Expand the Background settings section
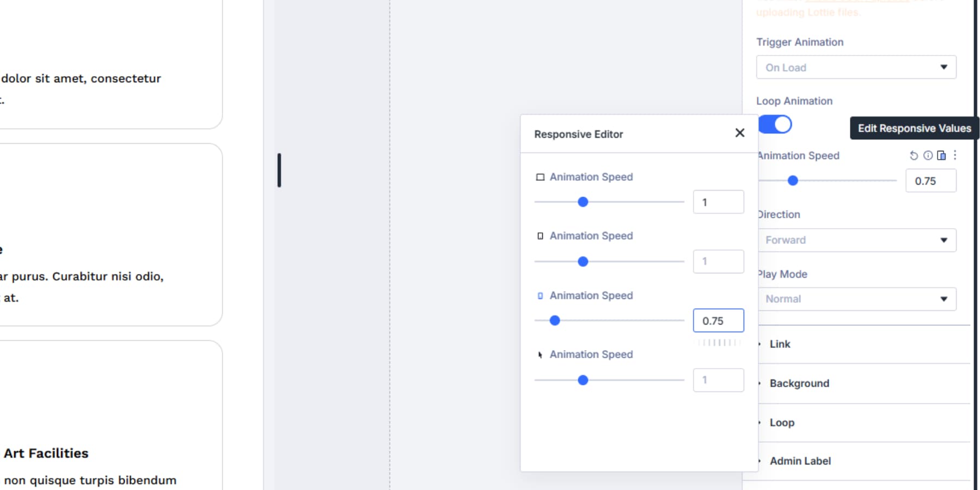 [x=799, y=383]
